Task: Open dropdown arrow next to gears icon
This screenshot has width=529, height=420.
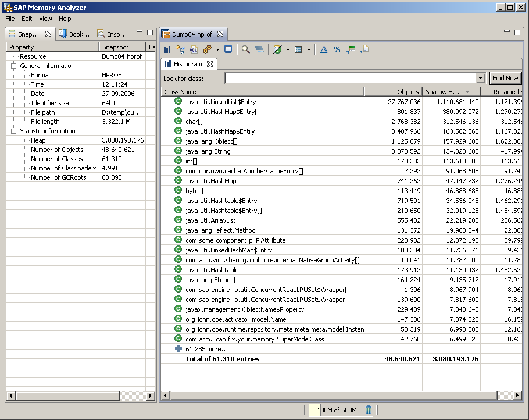Action: [x=217, y=50]
